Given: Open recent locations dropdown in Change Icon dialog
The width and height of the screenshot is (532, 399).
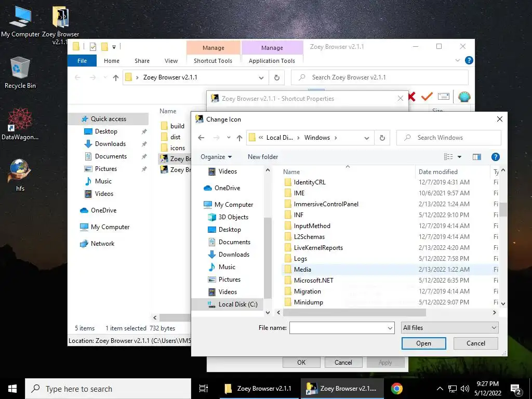Looking at the screenshot, I should (x=229, y=138).
